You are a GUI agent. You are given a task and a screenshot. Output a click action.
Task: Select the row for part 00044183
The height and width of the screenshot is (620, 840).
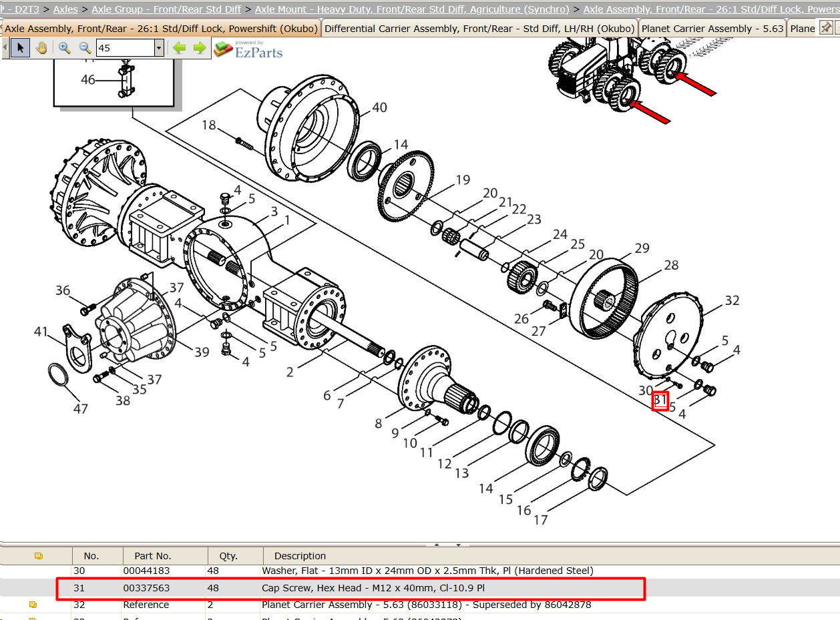[419, 571]
